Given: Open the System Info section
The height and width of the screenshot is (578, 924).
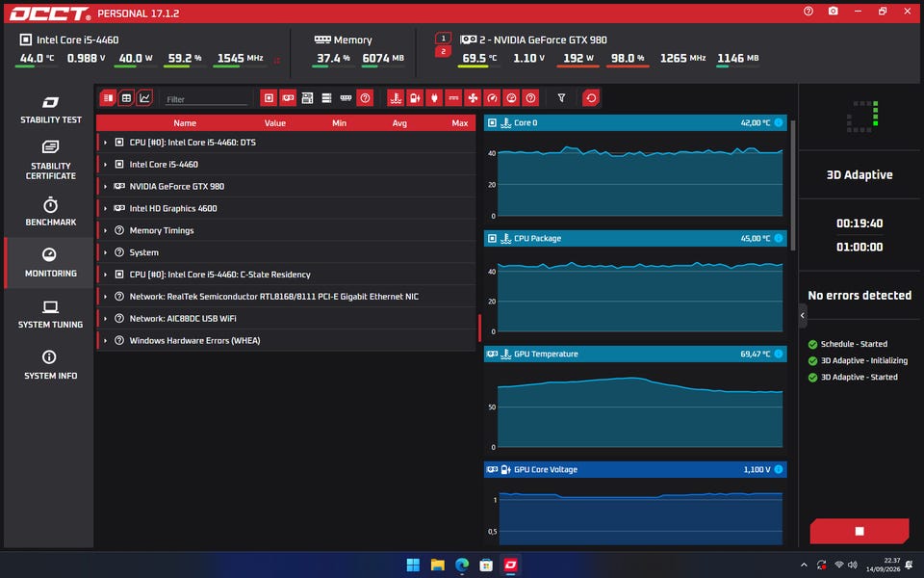Looking at the screenshot, I should 50,366.
